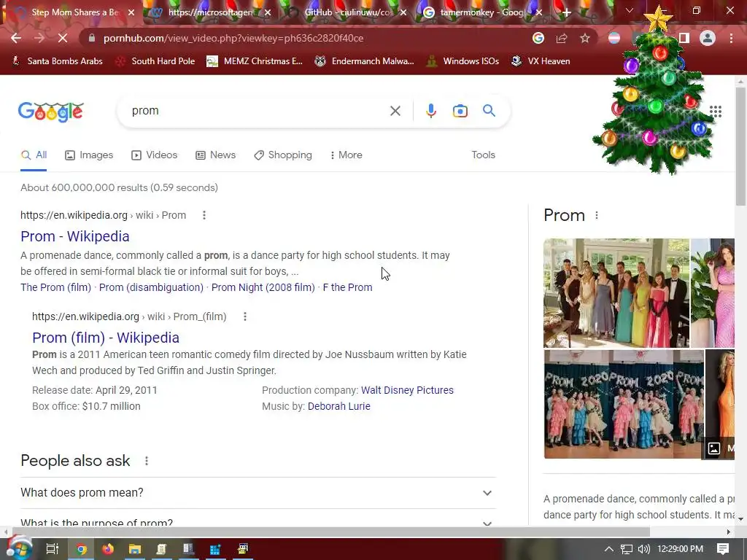747x560 pixels.
Task: Open options for People also ask
Action: pyautogui.click(x=147, y=461)
